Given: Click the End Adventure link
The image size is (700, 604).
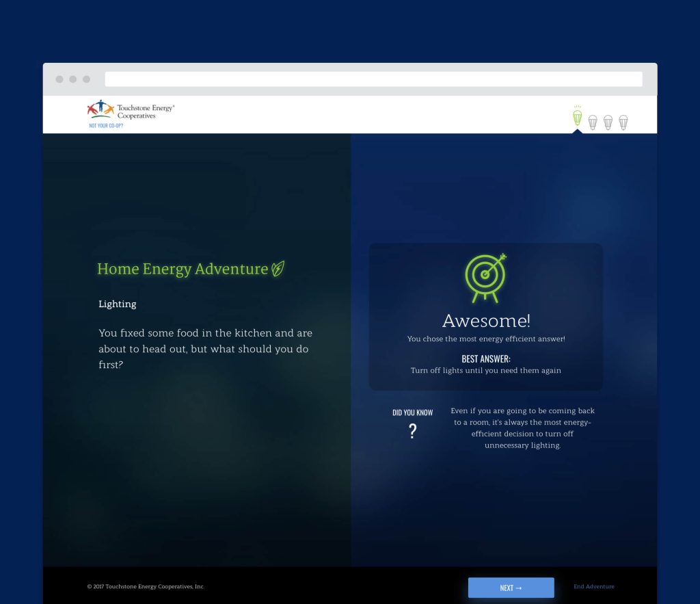Looking at the screenshot, I should [x=593, y=587].
